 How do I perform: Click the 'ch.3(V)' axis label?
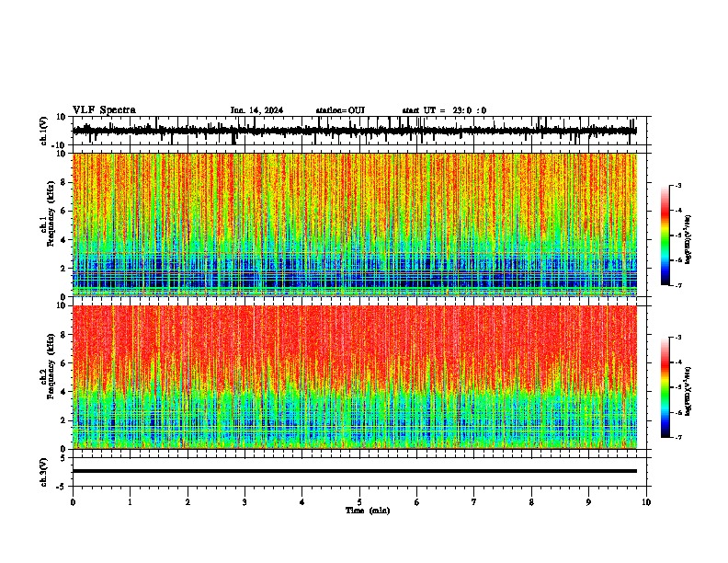click(x=44, y=472)
